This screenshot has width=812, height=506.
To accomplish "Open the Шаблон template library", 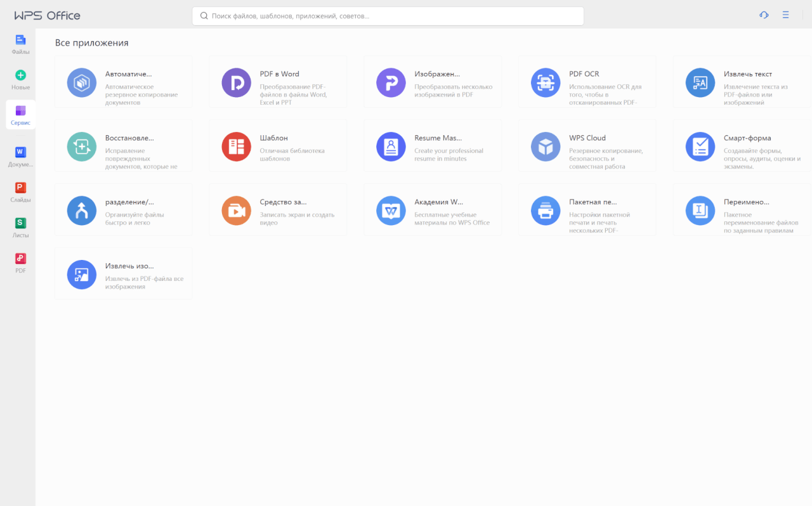I will tap(277, 146).
